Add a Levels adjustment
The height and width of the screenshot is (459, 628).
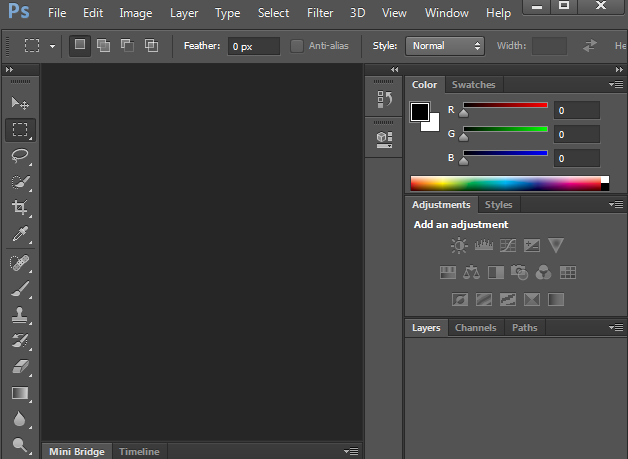tap(484, 245)
